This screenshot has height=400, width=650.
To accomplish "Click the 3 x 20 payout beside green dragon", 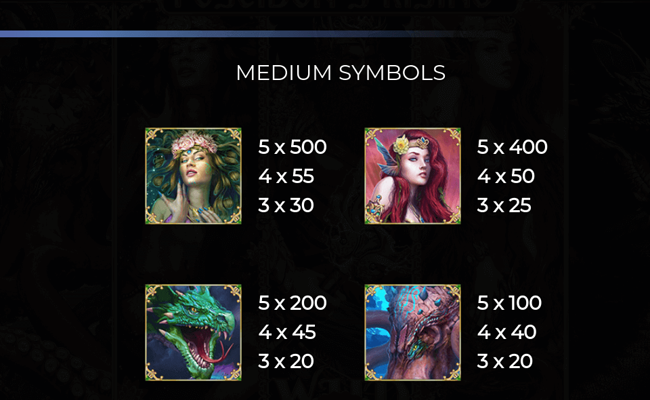I will click(x=286, y=361).
